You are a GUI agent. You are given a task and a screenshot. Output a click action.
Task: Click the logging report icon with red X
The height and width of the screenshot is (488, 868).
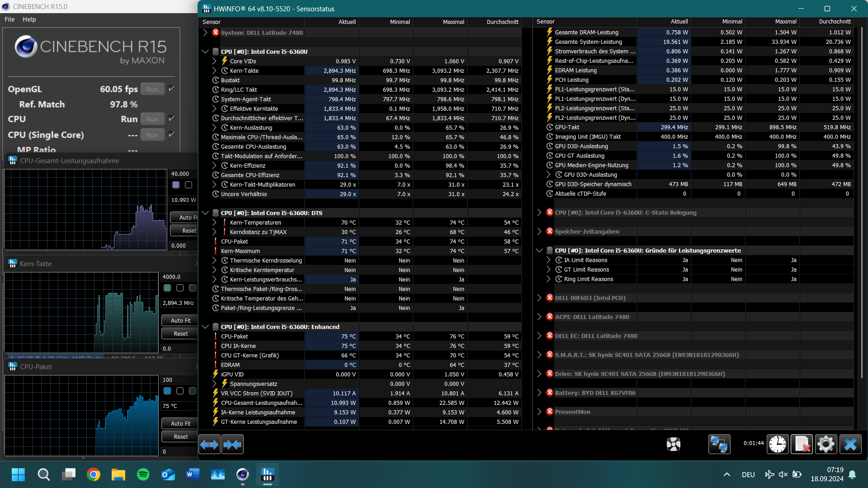pyautogui.click(x=802, y=444)
